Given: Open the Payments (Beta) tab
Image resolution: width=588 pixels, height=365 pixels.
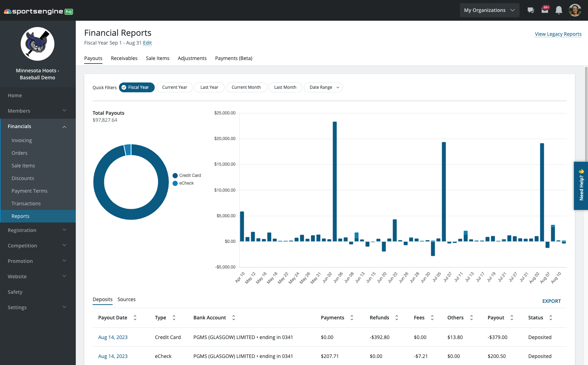Looking at the screenshot, I should click(233, 58).
